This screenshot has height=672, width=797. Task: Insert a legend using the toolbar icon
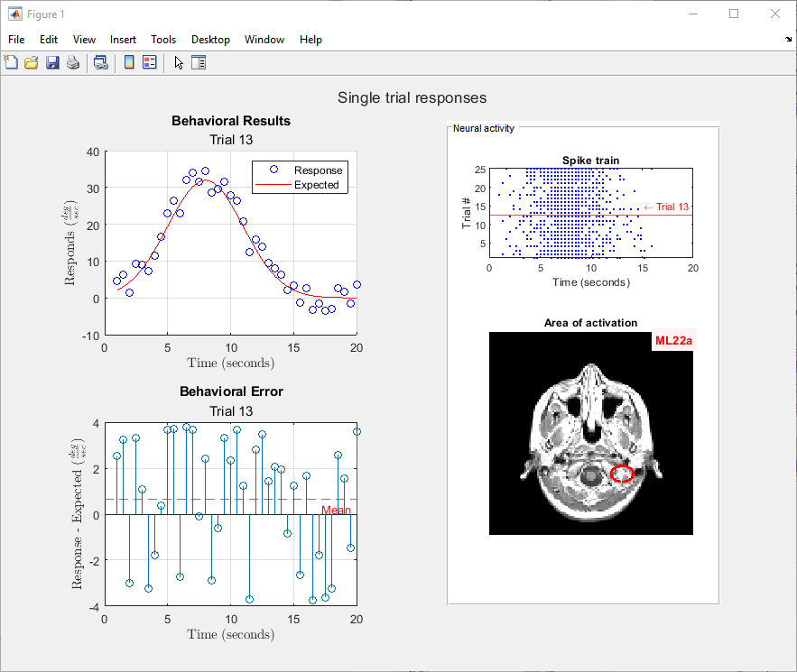click(x=149, y=62)
